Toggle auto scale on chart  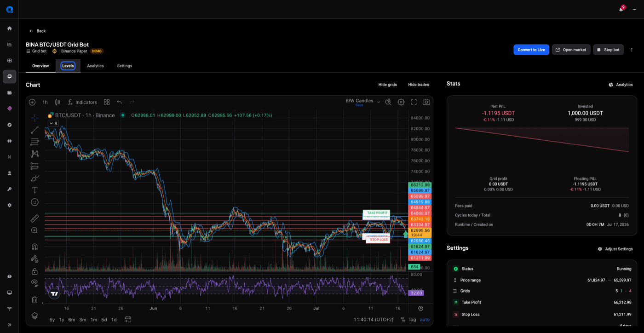click(x=425, y=320)
